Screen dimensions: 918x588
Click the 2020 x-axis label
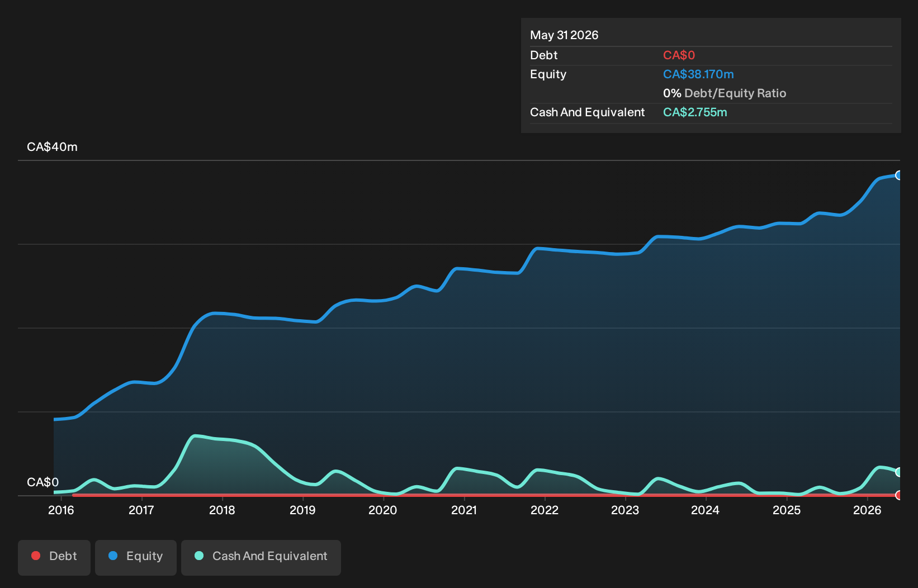[x=383, y=510]
